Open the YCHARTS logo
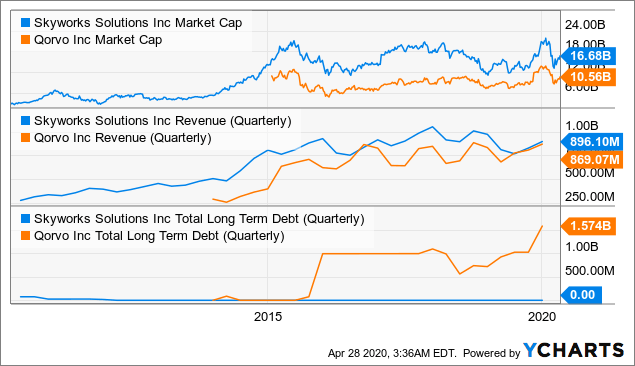This screenshot has width=635, height=366. [x=573, y=351]
